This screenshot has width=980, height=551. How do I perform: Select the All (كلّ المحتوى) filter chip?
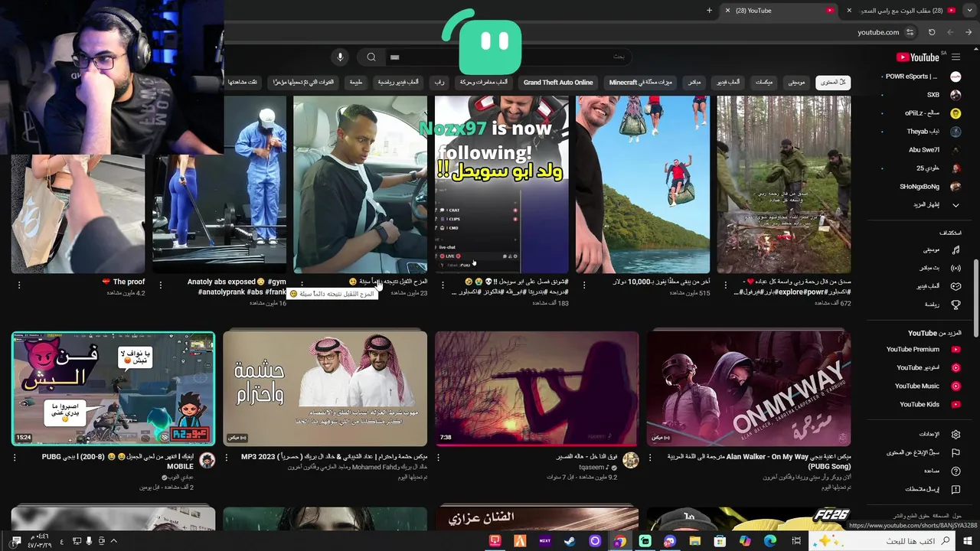click(x=833, y=82)
